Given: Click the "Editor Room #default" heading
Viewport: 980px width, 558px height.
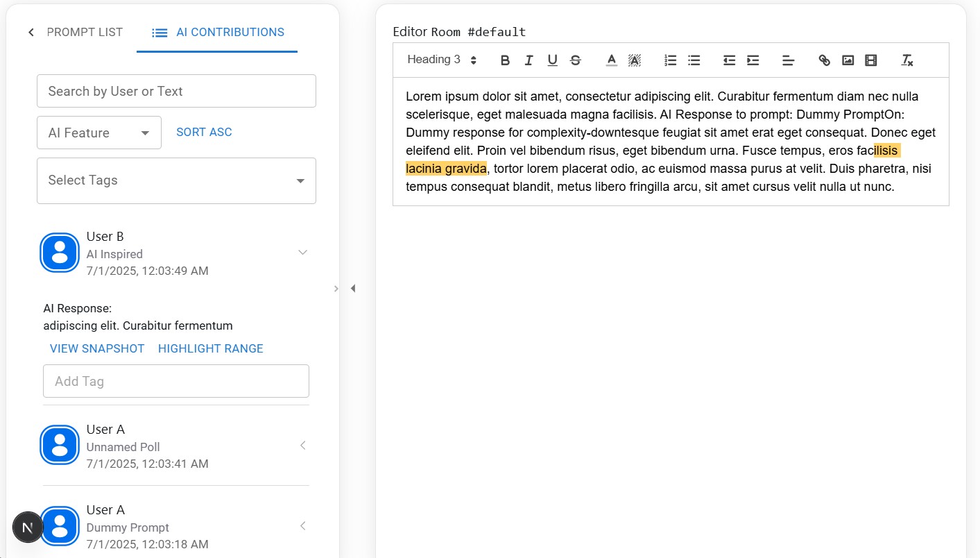Looking at the screenshot, I should [x=459, y=32].
